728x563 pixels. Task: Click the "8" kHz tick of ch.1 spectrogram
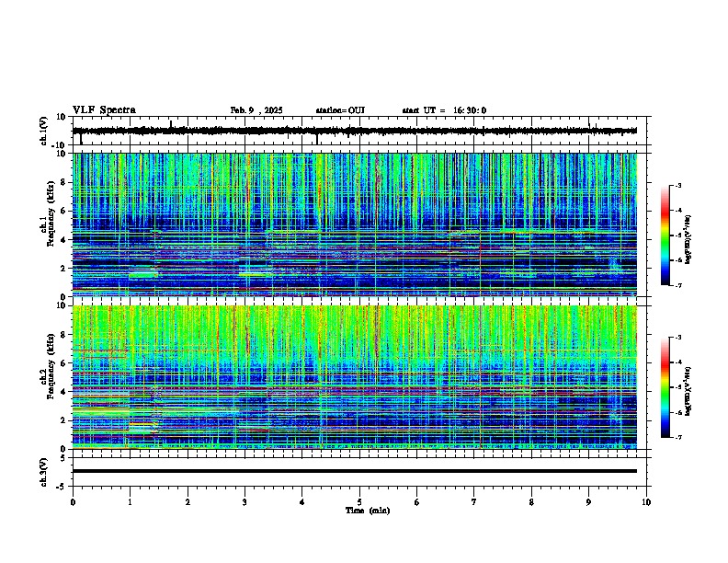click(x=64, y=182)
